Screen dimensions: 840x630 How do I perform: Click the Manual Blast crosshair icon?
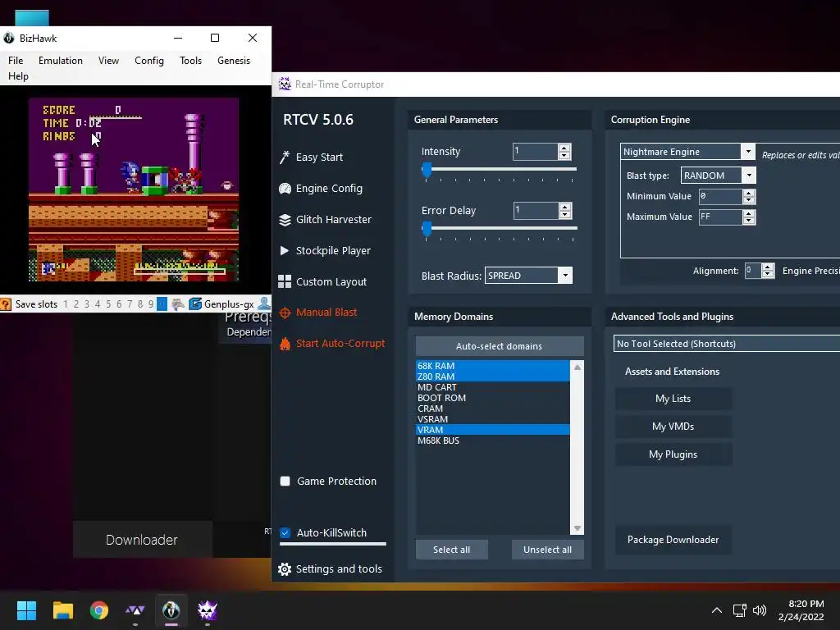click(285, 313)
